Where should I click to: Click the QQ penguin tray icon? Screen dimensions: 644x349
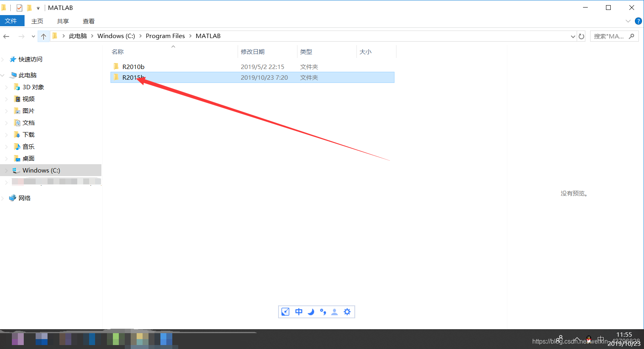pos(589,339)
